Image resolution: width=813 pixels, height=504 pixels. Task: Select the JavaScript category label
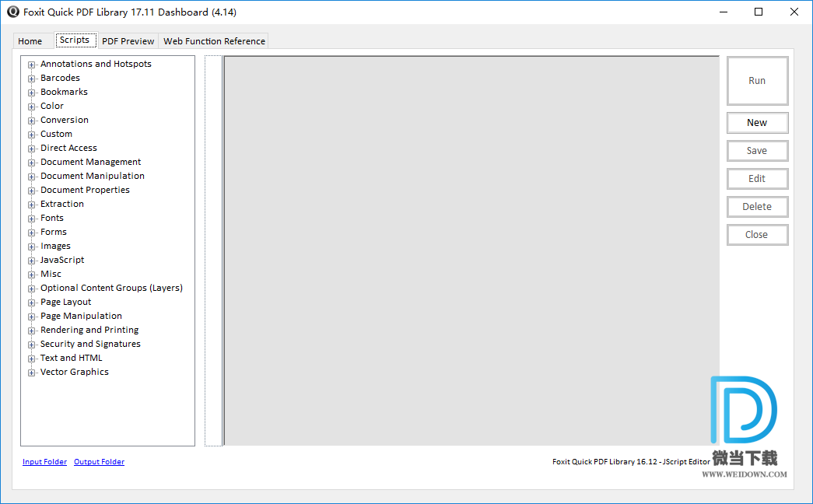62,260
